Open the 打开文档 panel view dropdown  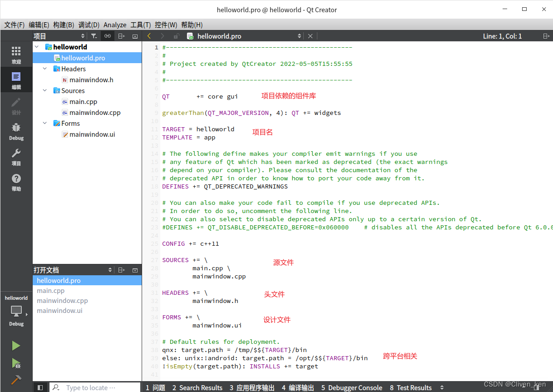click(110, 270)
